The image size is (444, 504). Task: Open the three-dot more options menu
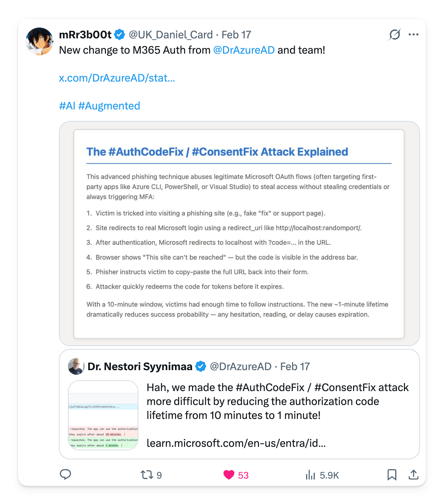point(414,35)
